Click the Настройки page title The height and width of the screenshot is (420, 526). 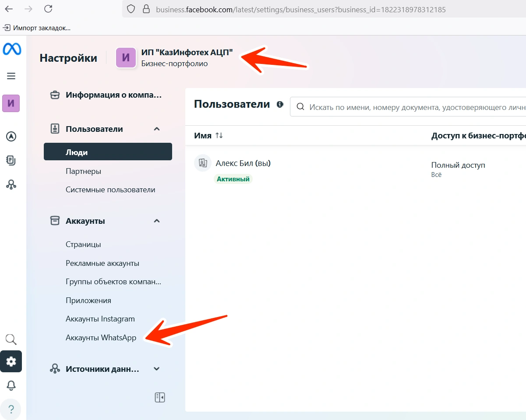(x=68, y=58)
